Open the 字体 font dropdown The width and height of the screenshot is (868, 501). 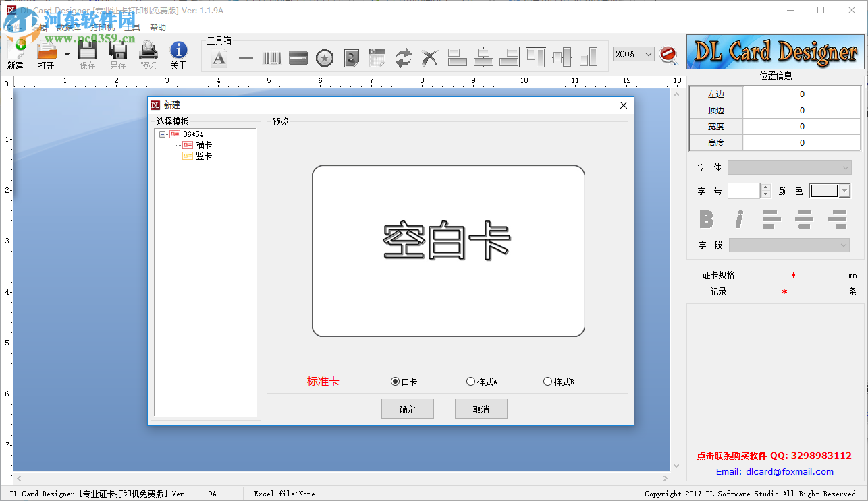coord(846,167)
